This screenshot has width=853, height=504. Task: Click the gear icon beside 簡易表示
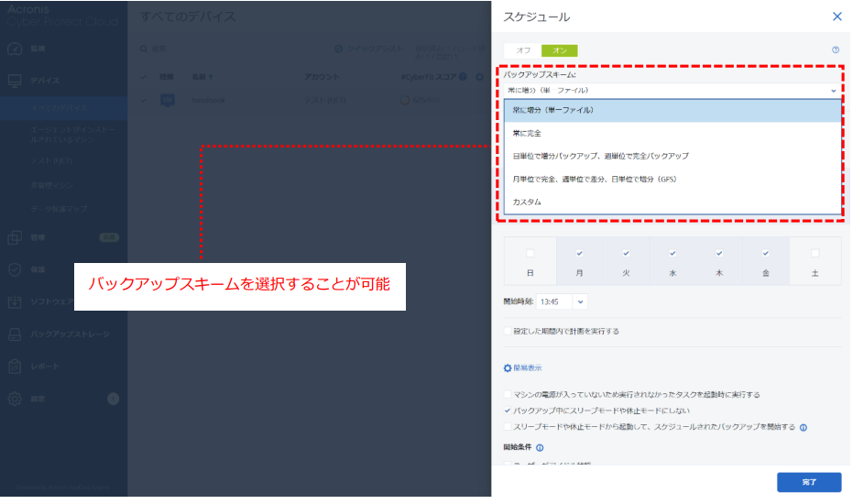coord(508,368)
